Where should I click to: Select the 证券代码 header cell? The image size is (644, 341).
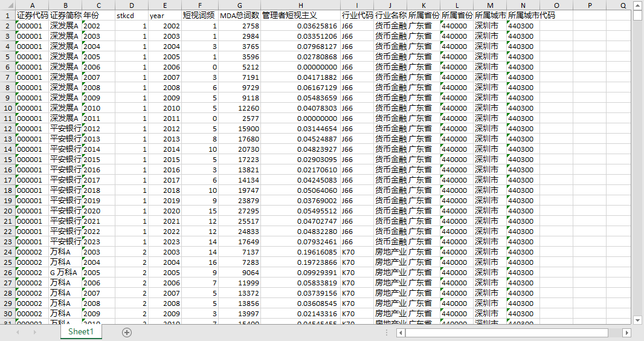click(32, 16)
